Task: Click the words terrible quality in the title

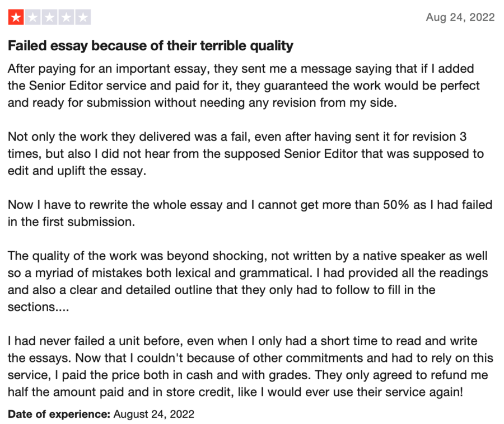Action: (x=246, y=46)
